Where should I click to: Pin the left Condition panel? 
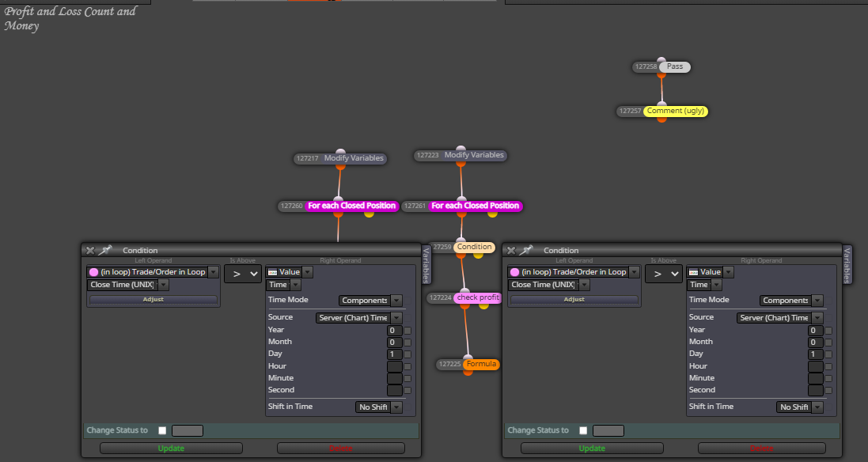(x=105, y=251)
